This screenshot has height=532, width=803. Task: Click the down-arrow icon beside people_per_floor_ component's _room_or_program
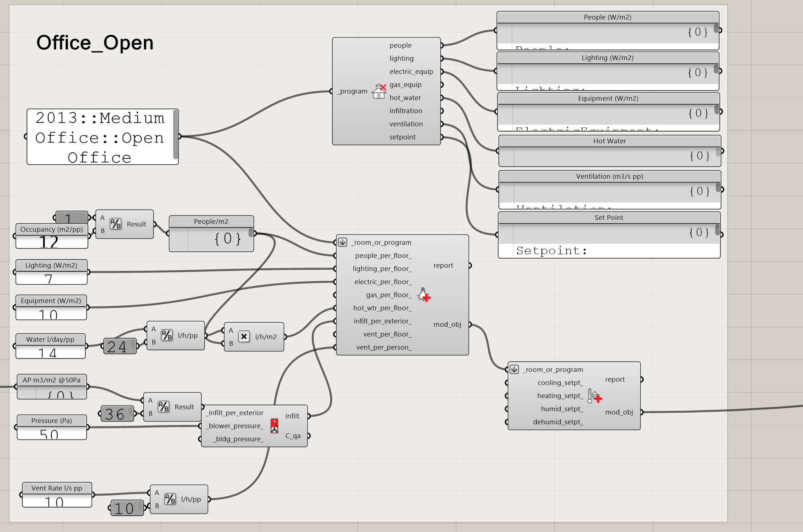(x=343, y=242)
